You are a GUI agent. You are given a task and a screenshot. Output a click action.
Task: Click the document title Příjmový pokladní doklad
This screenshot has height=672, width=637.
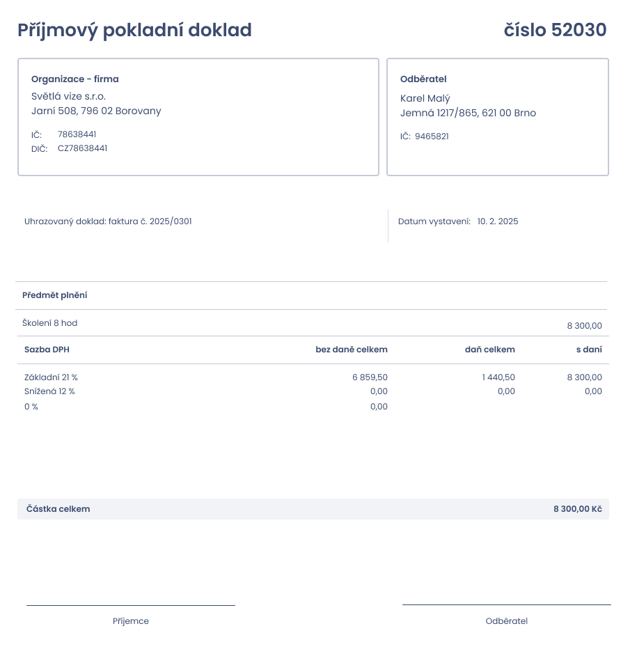[134, 31]
